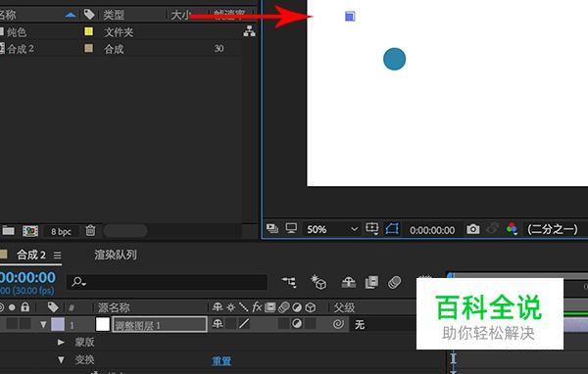This screenshot has width=588, height=374.
Task: Click the parent pick whip spiral icon
Action: tap(338, 324)
